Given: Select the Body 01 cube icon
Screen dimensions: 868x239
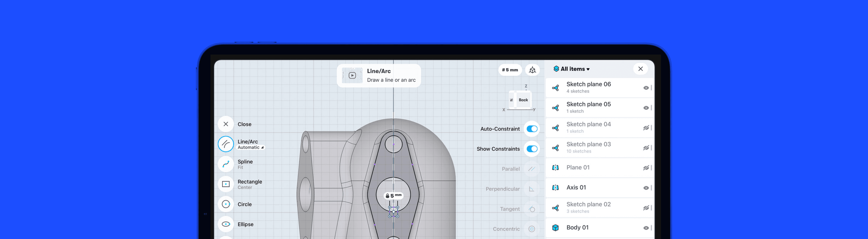Looking at the screenshot, I should point(556,228).
